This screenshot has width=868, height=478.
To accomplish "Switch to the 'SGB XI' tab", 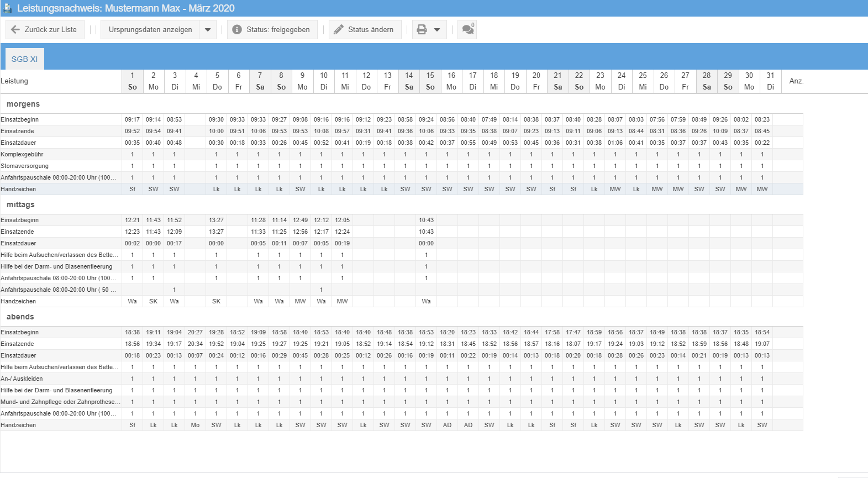I will tap(25, 59).
